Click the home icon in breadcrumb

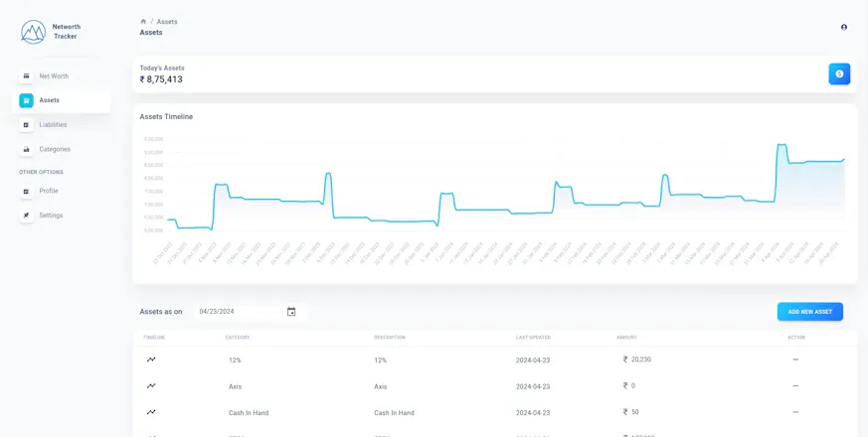[x=143, y=22]
